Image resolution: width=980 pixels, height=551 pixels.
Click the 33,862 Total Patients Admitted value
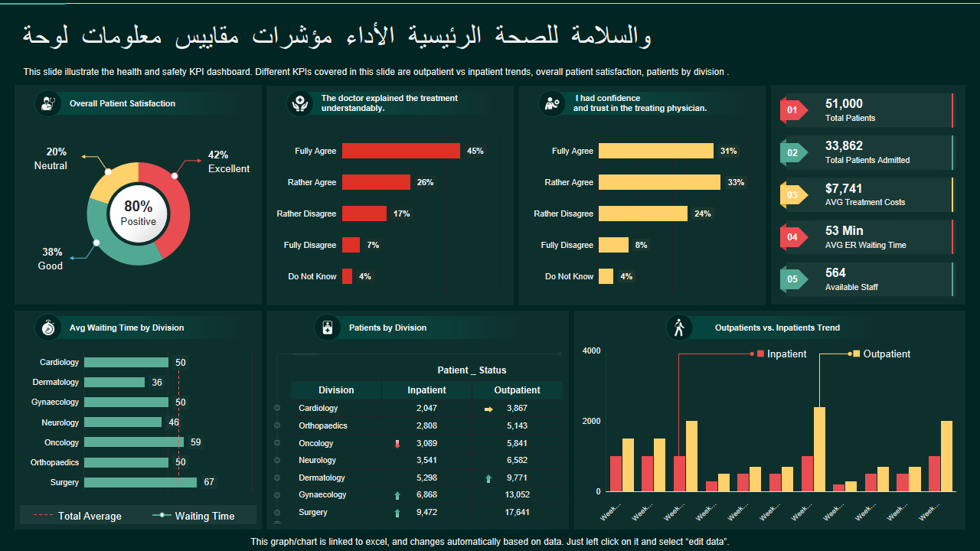coord(844,145)
